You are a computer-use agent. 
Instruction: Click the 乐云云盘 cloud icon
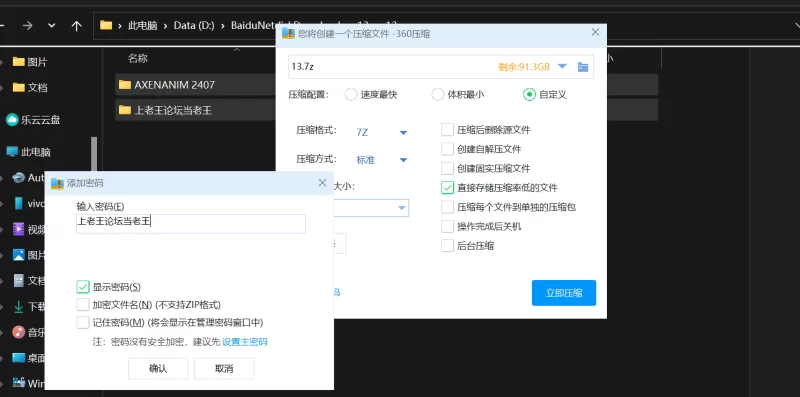pos(12,120)
